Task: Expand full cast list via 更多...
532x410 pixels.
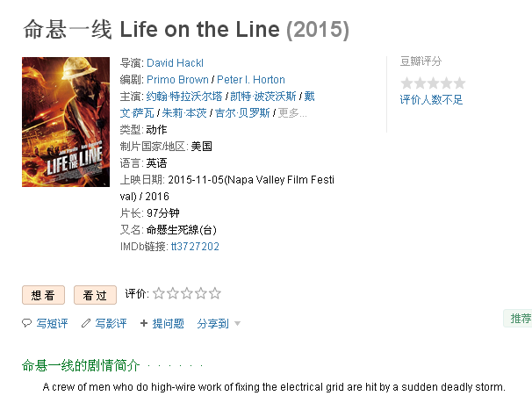Action: click(x=292, y=113)
